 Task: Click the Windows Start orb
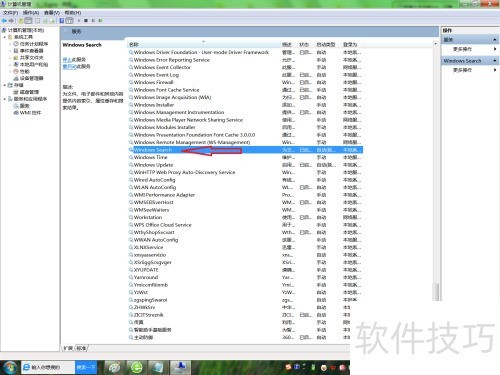coord(10,367)
